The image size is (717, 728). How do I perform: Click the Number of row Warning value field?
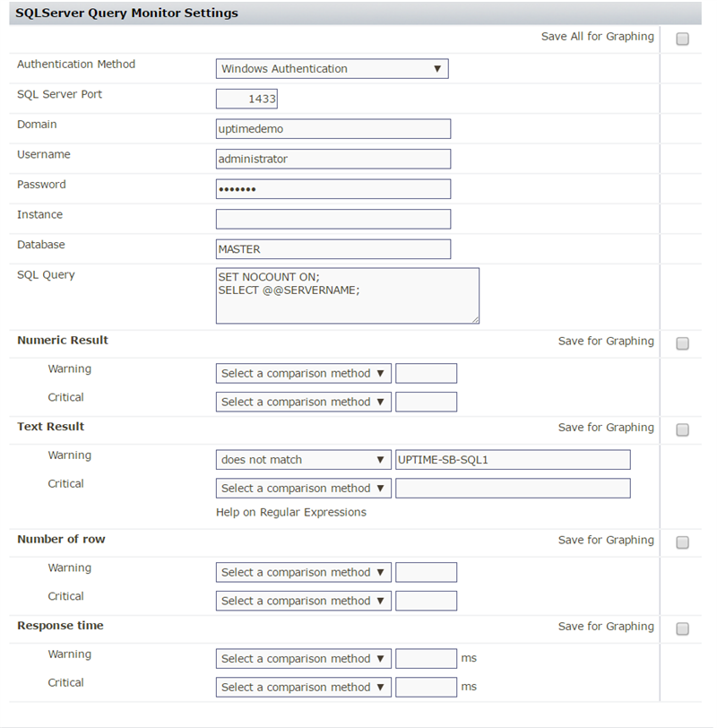point(426,573)
